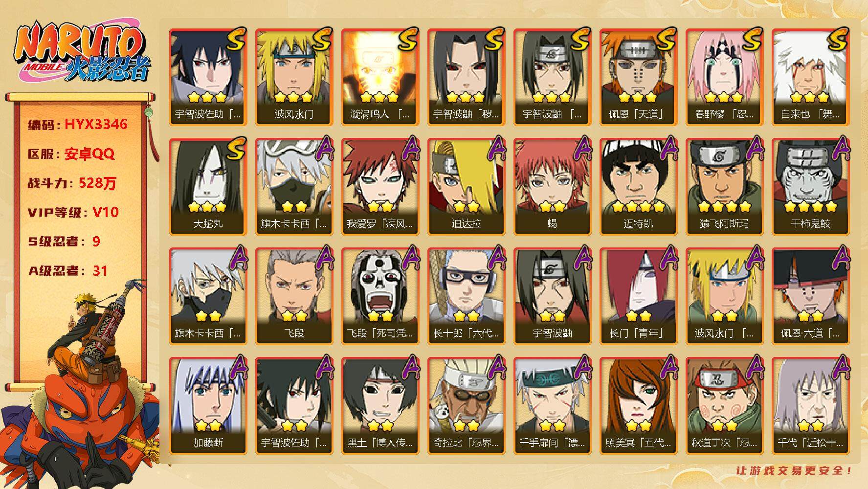Choose the 迈特凯 four-star card
868x489 pixels.
pos(638,186)
